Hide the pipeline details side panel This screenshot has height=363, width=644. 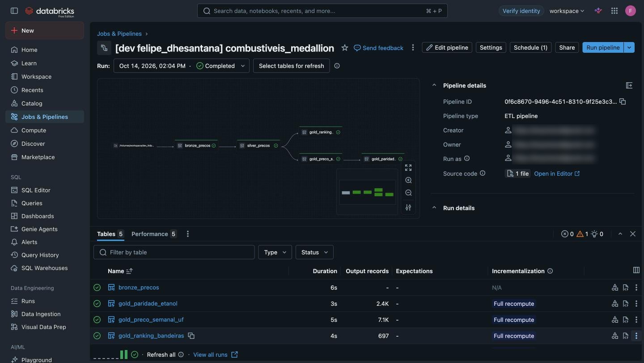tap(629, 85)
